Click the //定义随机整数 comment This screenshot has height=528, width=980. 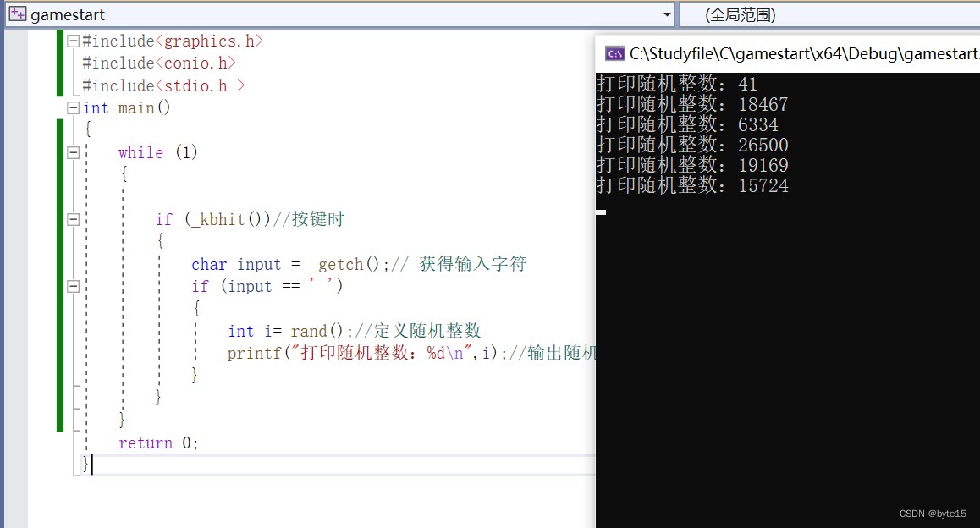[417, 331]
